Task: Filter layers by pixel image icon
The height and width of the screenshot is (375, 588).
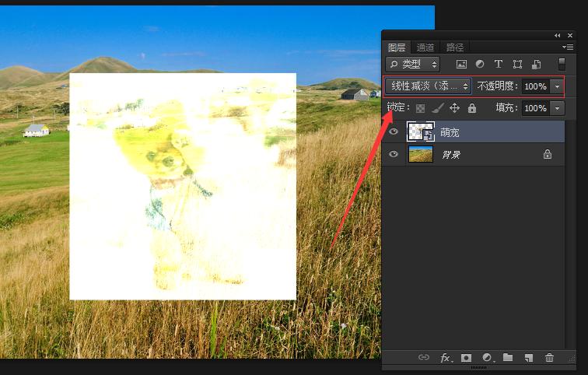Action: pos(461,64)
